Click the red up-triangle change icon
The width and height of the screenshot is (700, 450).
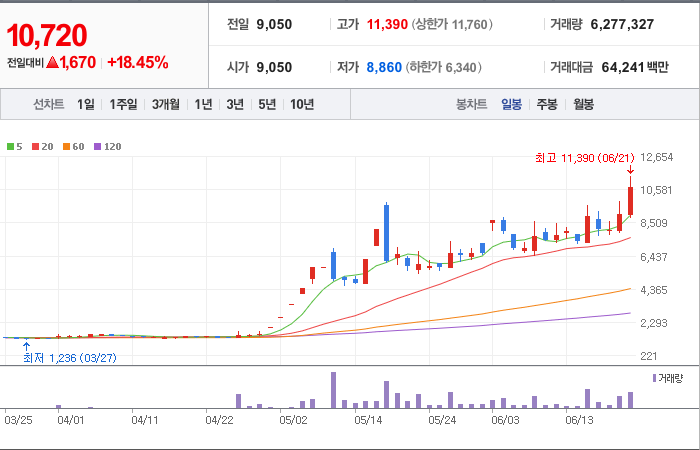point(52,62)
